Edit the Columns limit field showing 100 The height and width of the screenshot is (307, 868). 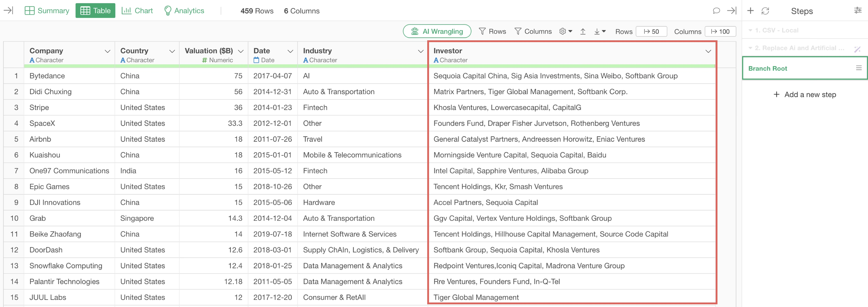(x=720, y=31)
